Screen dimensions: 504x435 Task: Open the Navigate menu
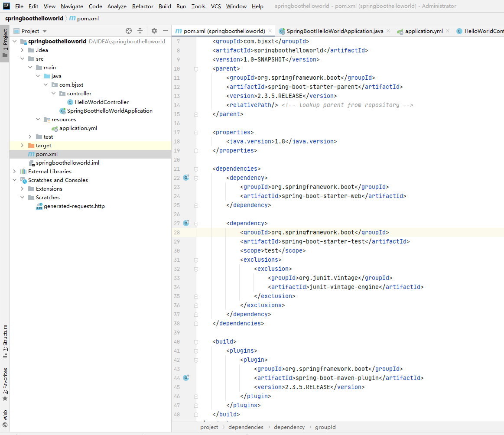[72, 6]
